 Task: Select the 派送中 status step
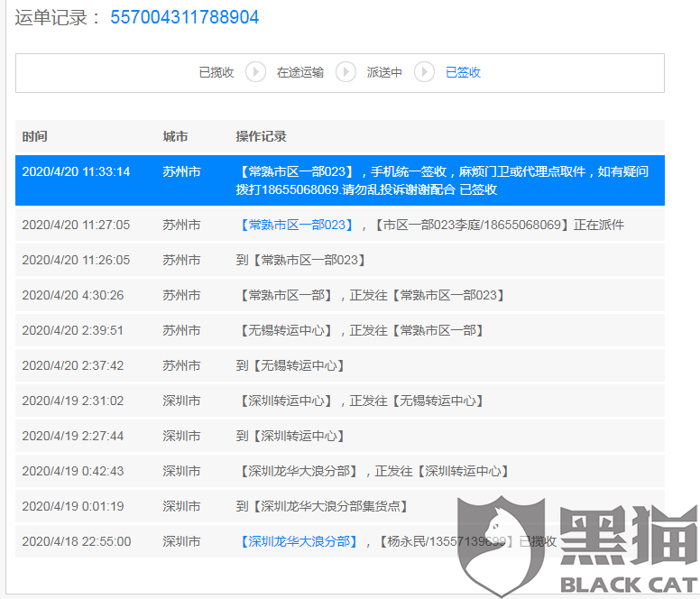384,72
